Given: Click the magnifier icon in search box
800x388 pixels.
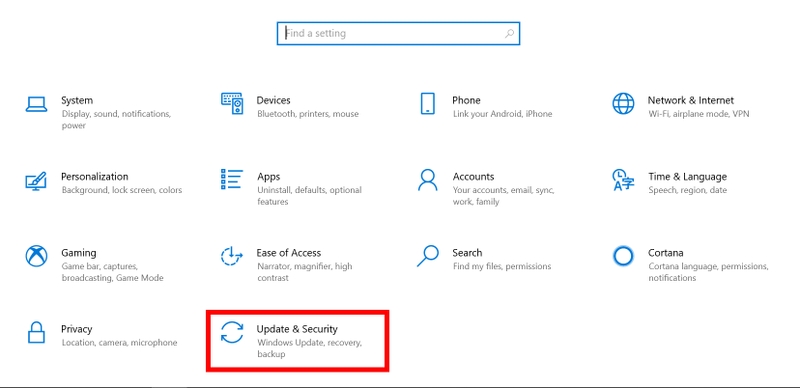Looking at the screenshot, I should coord(509,34).
